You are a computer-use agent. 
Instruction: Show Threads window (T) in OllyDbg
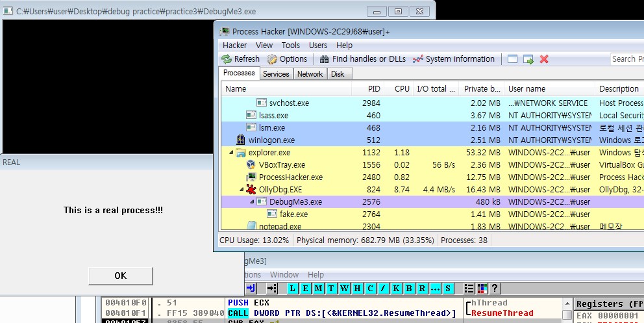(x=331, y=289)
